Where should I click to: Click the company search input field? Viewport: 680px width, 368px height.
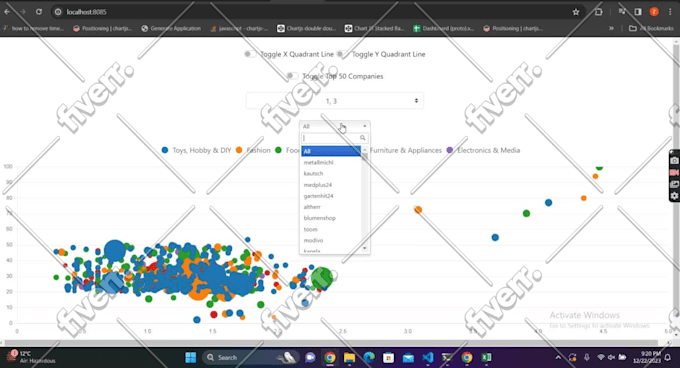331,138
